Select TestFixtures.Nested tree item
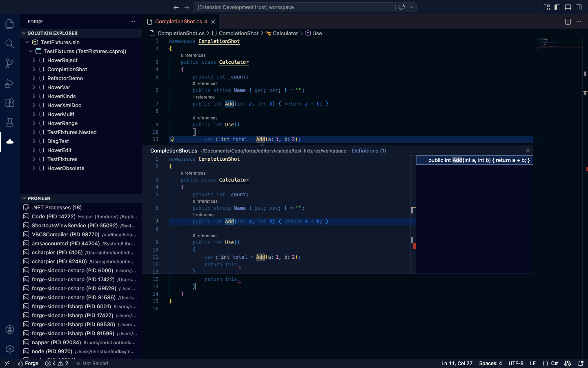The width and height of the screenshot is (588, 368). pyautogui.click(x=81, y=132)
